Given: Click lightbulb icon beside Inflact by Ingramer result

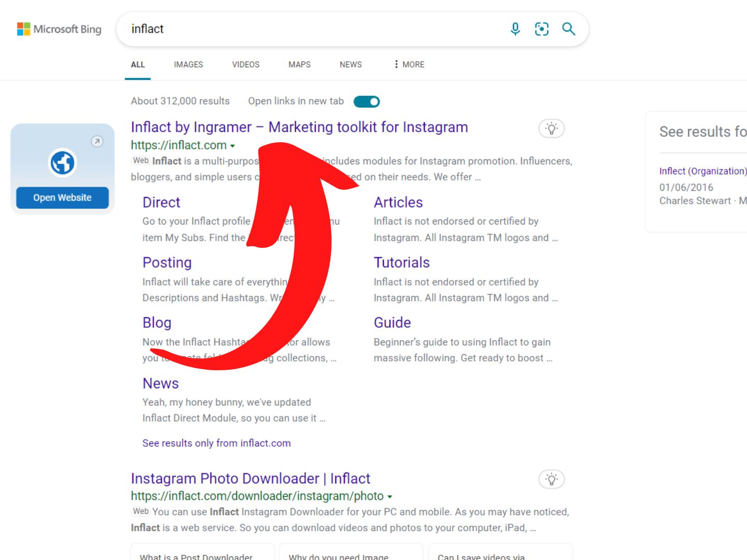Looking at the screenshot, I should pyautogui.click(x=551, y=129).
